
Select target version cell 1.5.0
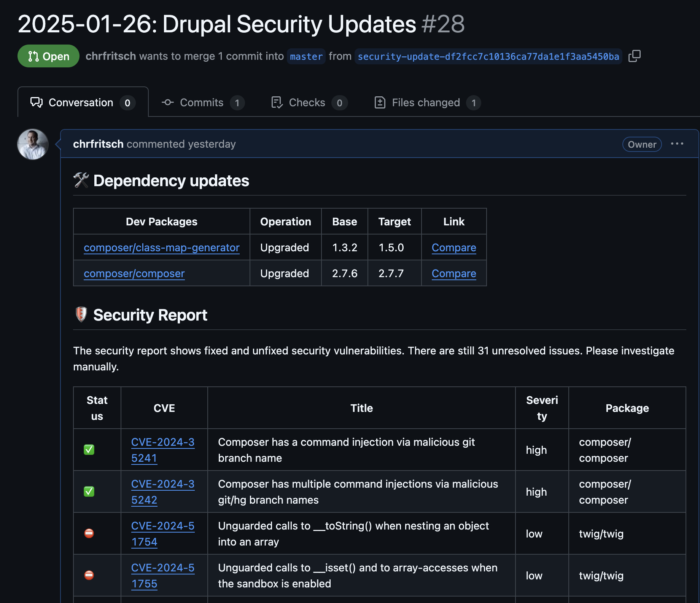pos(395,247)
